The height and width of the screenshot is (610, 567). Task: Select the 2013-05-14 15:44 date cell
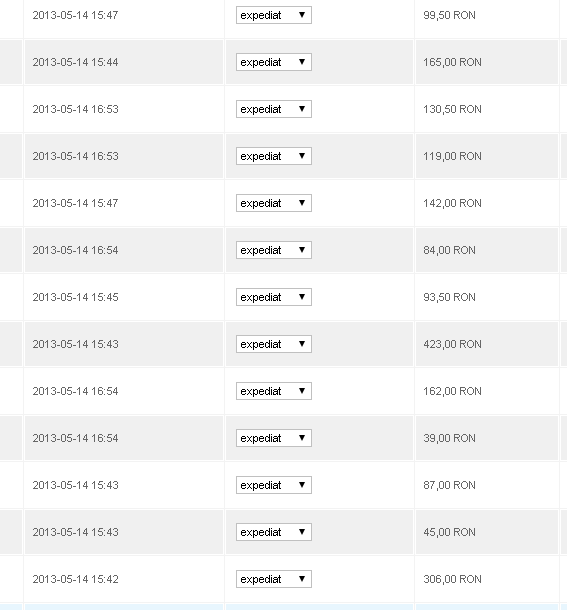click(124, 62)
